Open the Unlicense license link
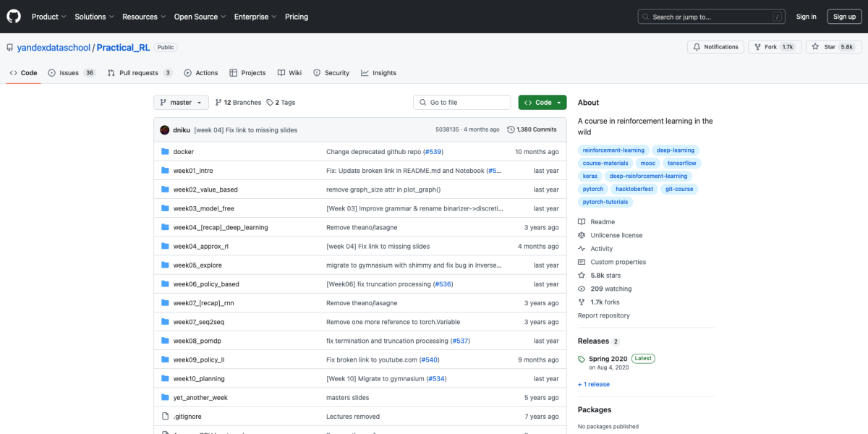The width and height of the screenshot is (868, 434). point(616,235)
